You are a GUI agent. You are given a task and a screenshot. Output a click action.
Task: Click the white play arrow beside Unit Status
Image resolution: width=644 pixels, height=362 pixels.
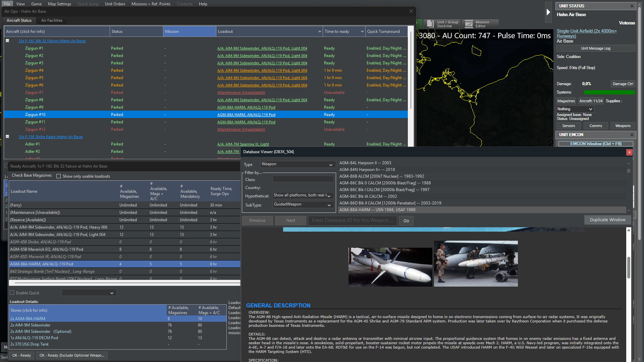548,12
